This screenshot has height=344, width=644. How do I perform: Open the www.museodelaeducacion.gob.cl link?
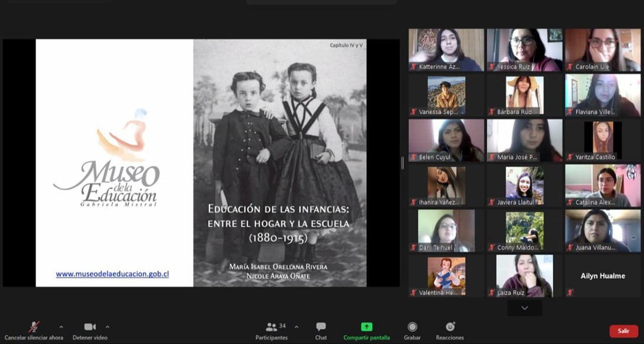[112, 274]
